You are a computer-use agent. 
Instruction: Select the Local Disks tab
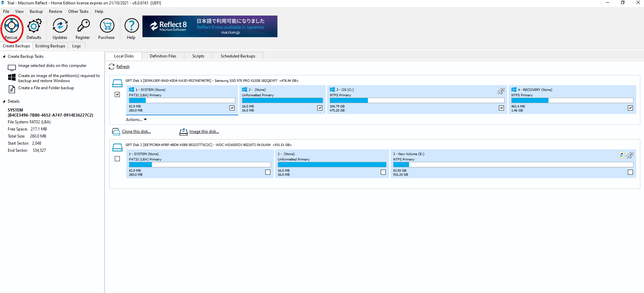tap(124, 56)
